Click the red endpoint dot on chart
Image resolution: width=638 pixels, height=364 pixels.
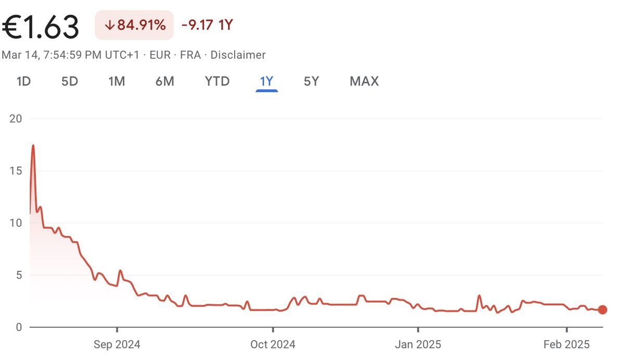pyautogui.click(x=603, y=310)
